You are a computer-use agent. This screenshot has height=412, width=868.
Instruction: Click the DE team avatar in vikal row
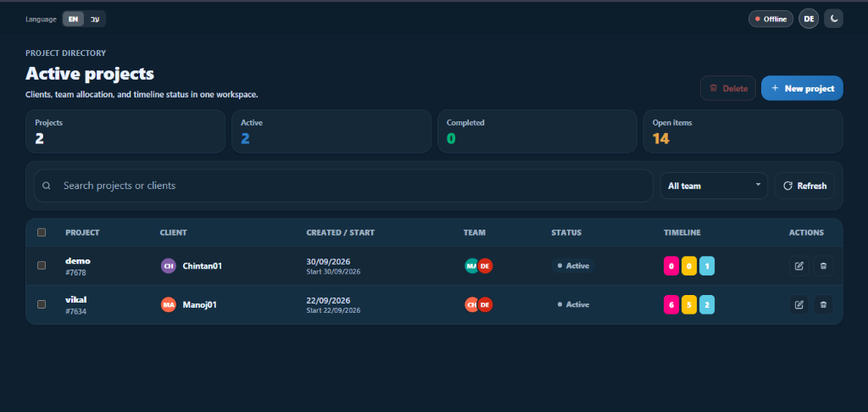click(x=486, y=304)
